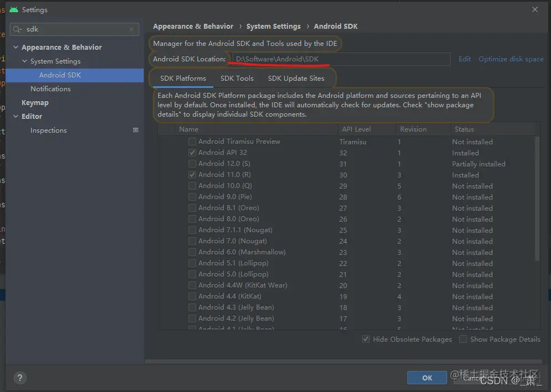Viewport: 551px width, 392px height.
Task: Sort by Status column header
Action: click(x=464, y=129)
